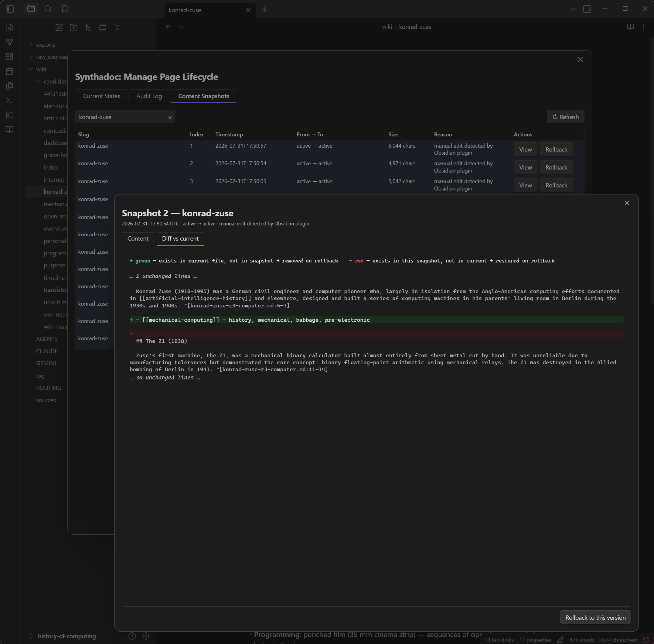Open the GEMINI file
Screen dimensions: 654x644
pos(46,363)
